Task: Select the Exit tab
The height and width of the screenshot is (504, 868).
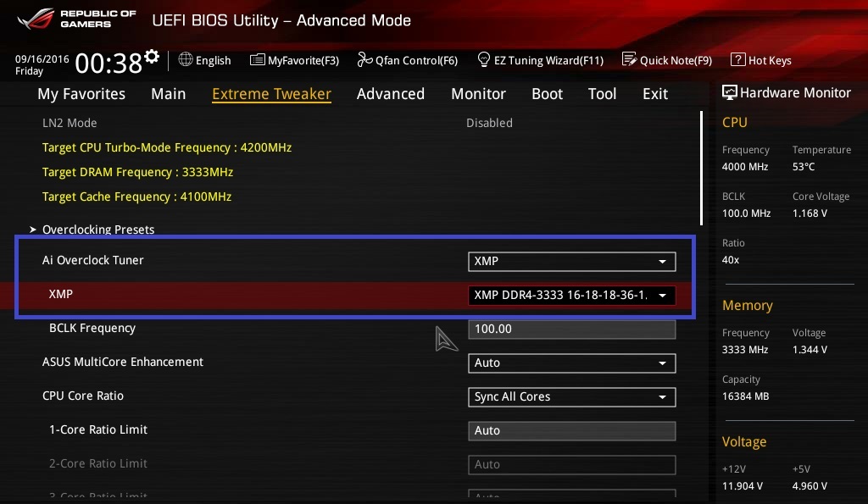Action: (x=655, y=94)
